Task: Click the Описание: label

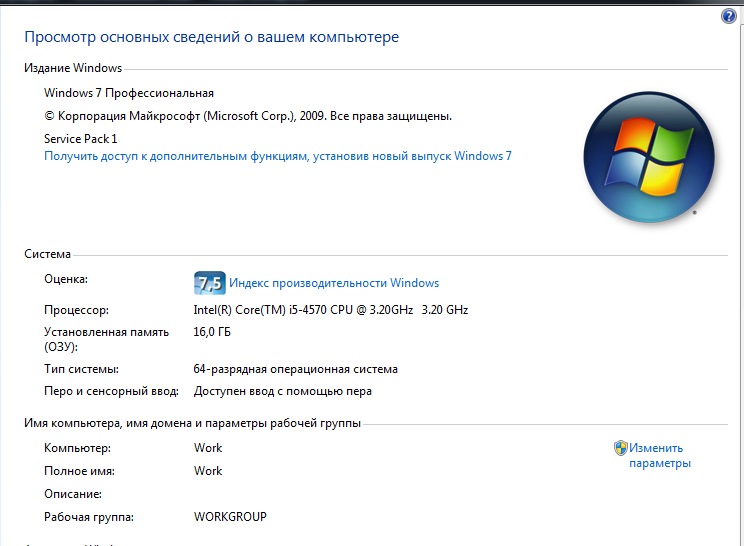Action: pos(73,494)
